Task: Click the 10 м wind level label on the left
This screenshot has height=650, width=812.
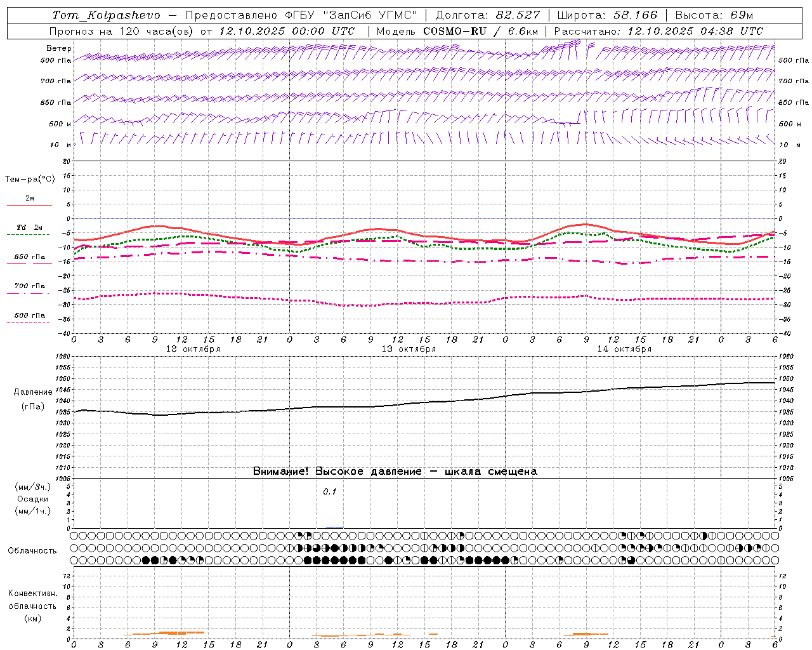Action: pos(60,145)
